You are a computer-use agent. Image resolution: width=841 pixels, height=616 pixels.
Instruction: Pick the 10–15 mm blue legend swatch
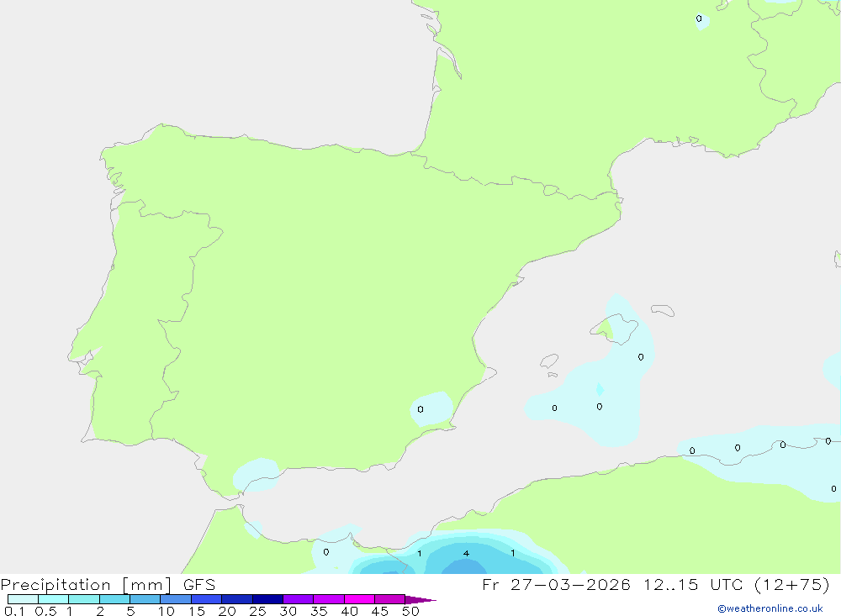pyautogui.click(x=176, y=599)
